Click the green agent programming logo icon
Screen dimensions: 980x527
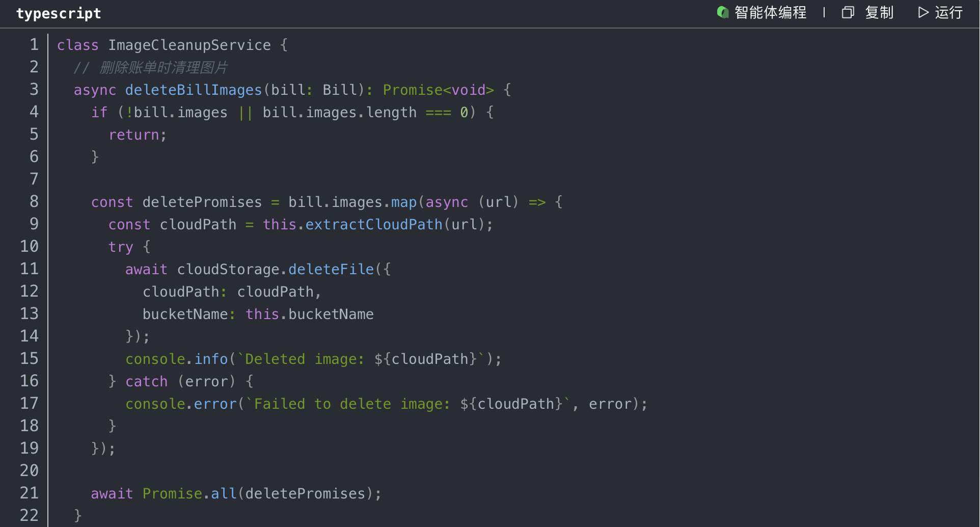click(x=722, y=12)
